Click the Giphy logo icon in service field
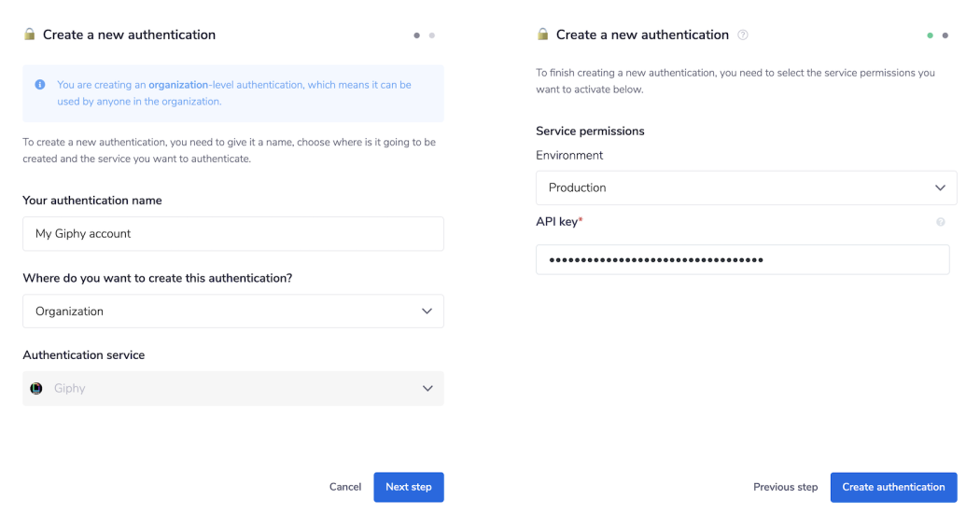Image resolution: width=980 pixels, height=526 pixels. coord(36,389)
